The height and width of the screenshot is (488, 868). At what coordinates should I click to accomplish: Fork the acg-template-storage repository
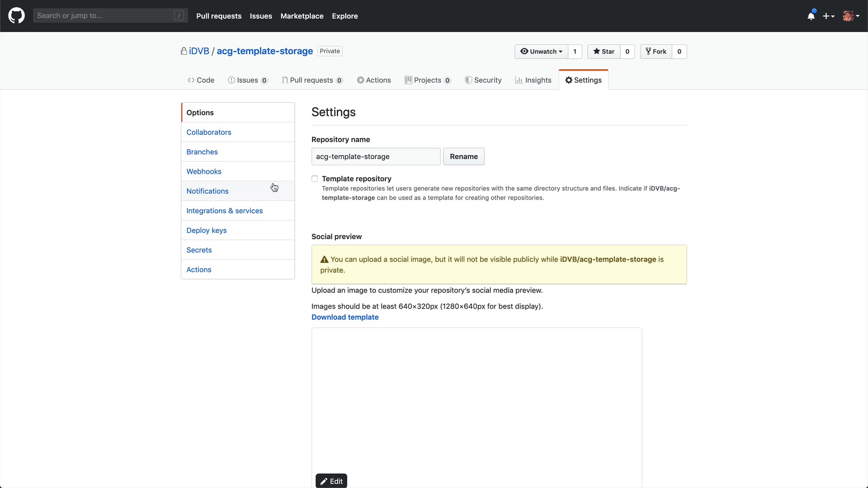[656, 52]
